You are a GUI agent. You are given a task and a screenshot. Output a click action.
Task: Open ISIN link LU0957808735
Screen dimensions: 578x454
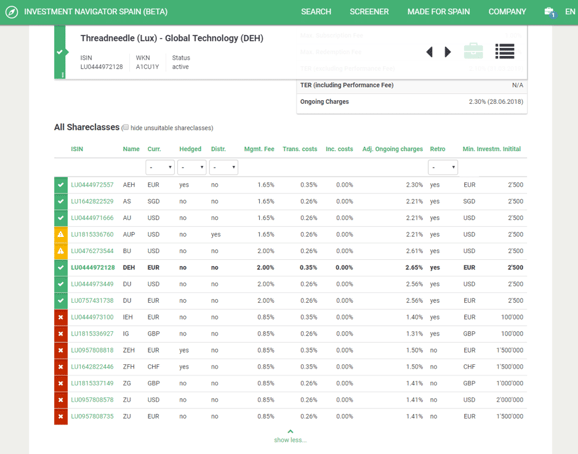point(92,416)
